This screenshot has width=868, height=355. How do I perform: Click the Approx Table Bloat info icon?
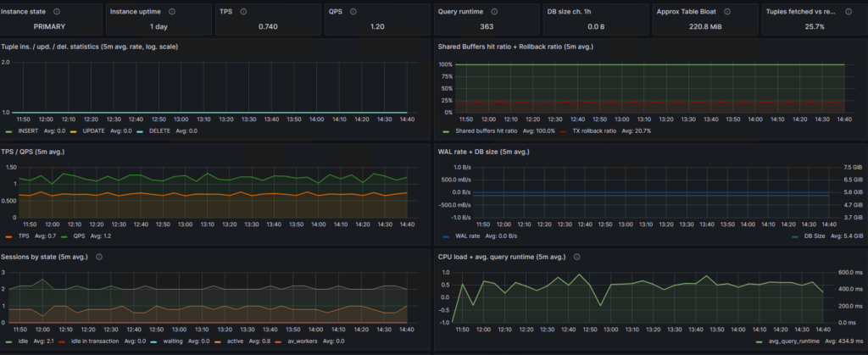click(726, 11)
